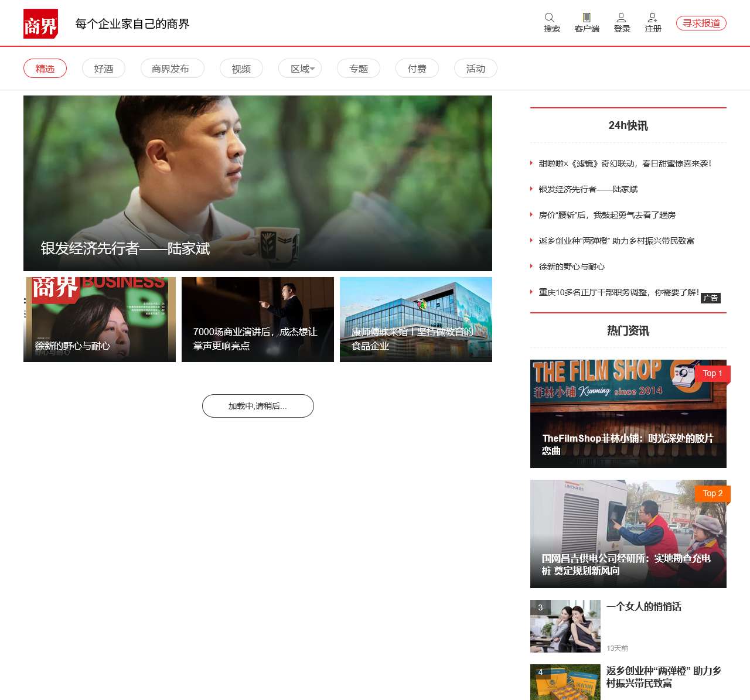Open the 专题 tab
750x700 pixels.
click(x=359, y=69)
